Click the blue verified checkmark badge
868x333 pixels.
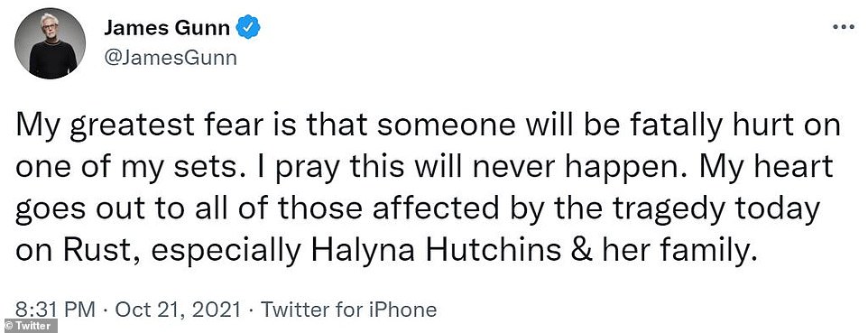[248, 27]
